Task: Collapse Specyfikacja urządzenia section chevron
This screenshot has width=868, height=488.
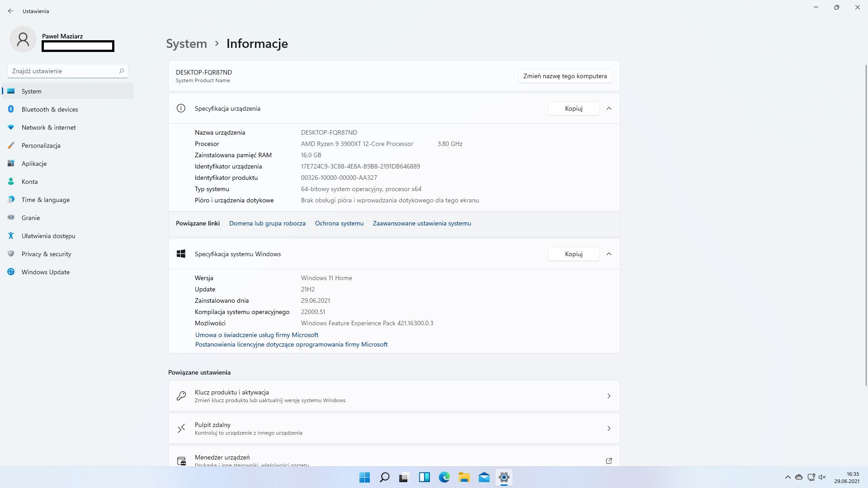Action: tap(609, 108)
